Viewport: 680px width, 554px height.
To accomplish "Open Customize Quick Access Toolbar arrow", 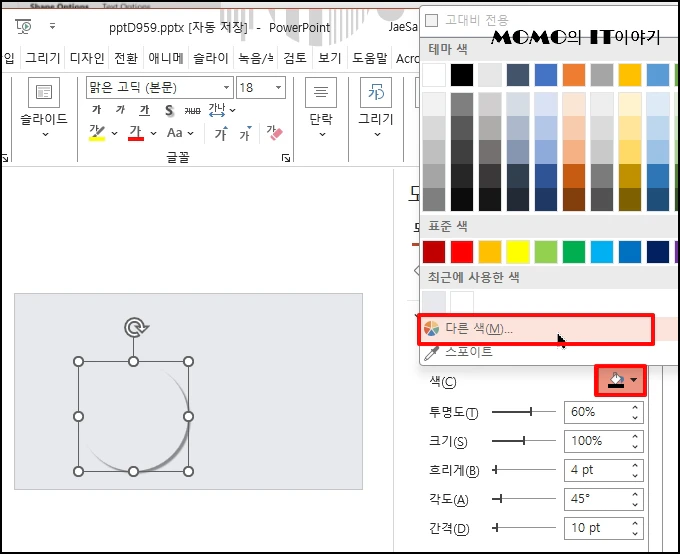I will click(x=52, y=26).
